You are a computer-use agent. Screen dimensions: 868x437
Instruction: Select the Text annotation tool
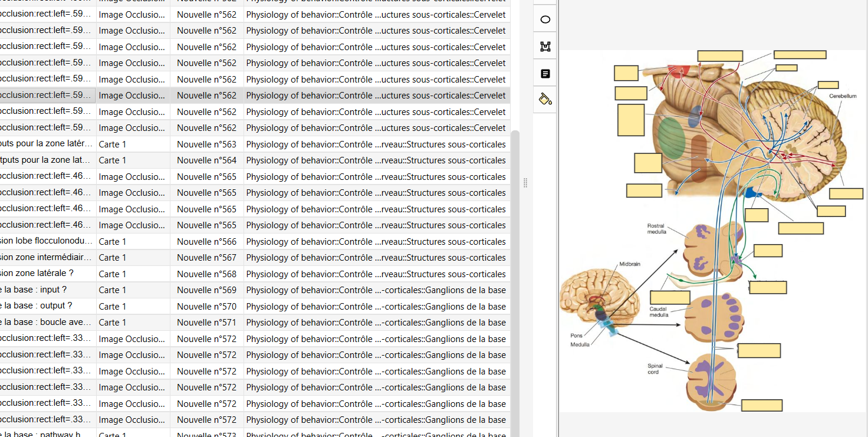(x=545, y=74)
